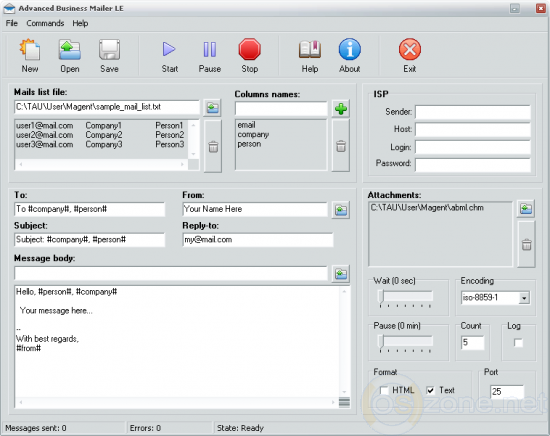Minimize the Advanced Business Mailer window
The width and height of the screenshot is (550, 436).
click(515, 8)
